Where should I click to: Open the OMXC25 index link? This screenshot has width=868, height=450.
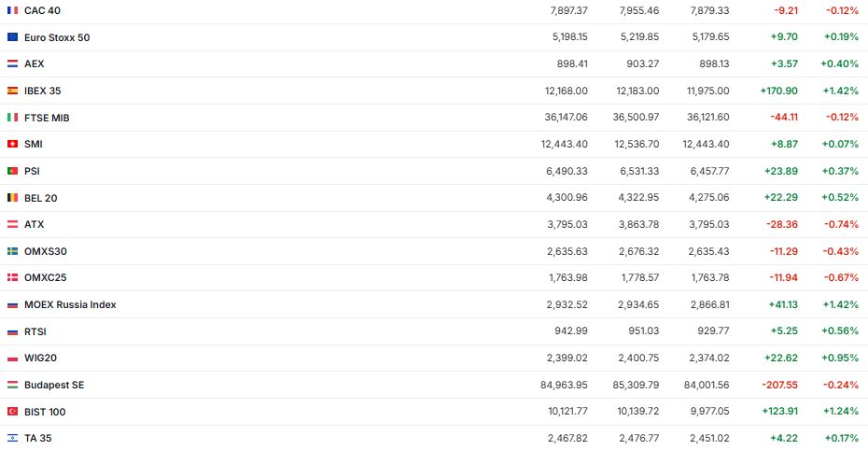coord(45,277)
